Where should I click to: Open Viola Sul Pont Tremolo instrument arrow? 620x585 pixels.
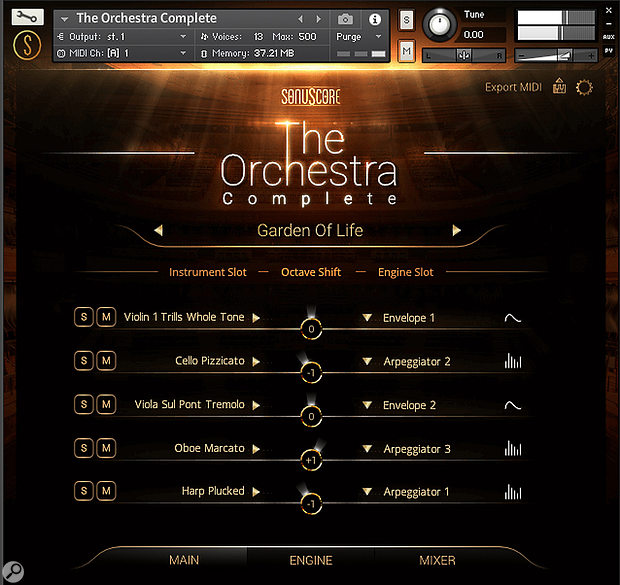pyautogui.click(x=256, y=405)
